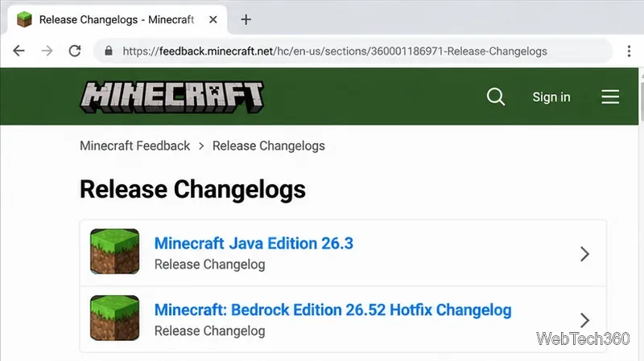
Task: Go to Minecraft Feedback breadcrumb
Action: tap(134, 146)
